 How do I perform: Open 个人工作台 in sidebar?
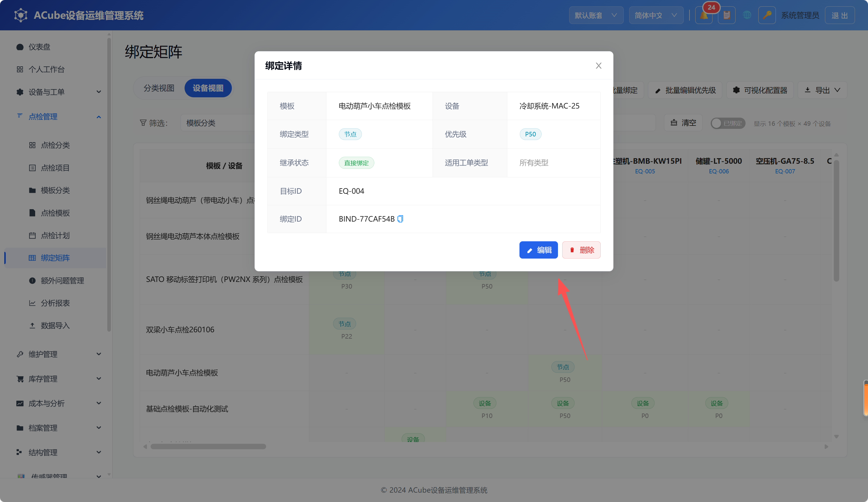[x=55, y=69]
